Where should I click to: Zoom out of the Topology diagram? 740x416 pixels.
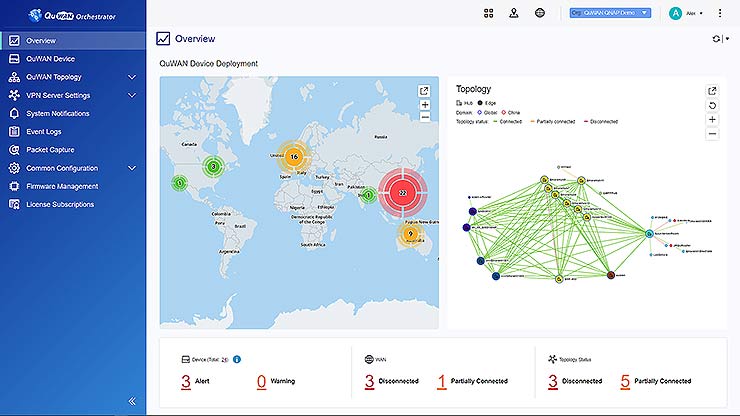(x=712, y=133)
